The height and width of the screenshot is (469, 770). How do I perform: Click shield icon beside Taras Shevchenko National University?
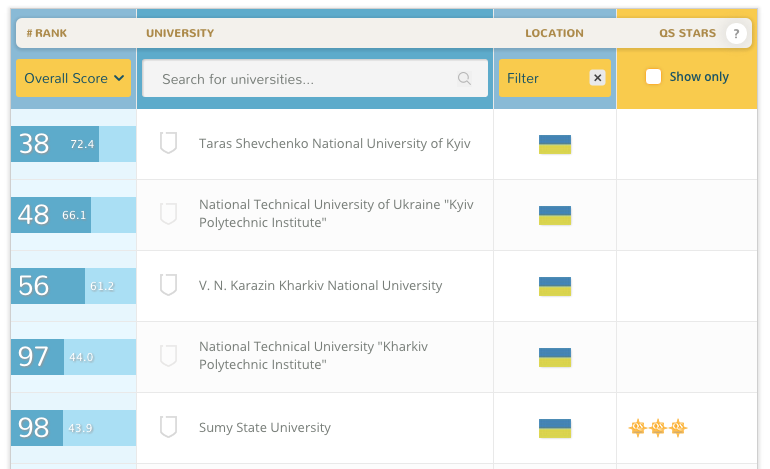click(x=168, y=143)
